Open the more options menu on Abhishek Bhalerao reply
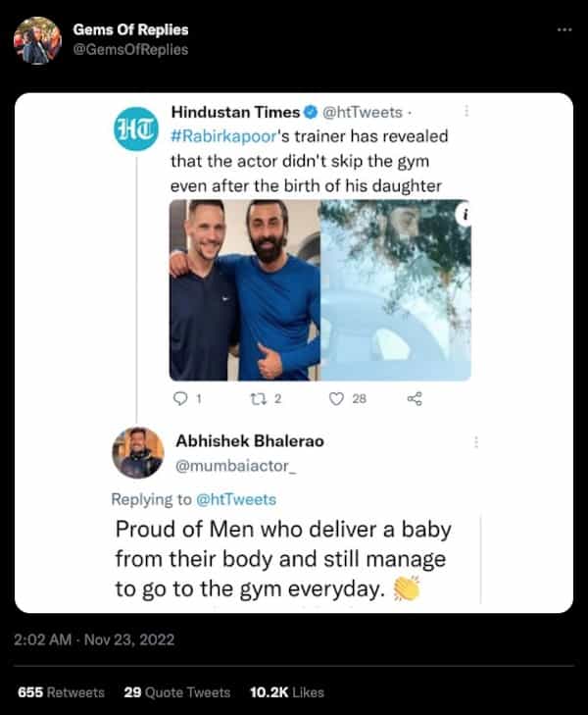This screenshot has width=588, height=715. click(476, 441)
